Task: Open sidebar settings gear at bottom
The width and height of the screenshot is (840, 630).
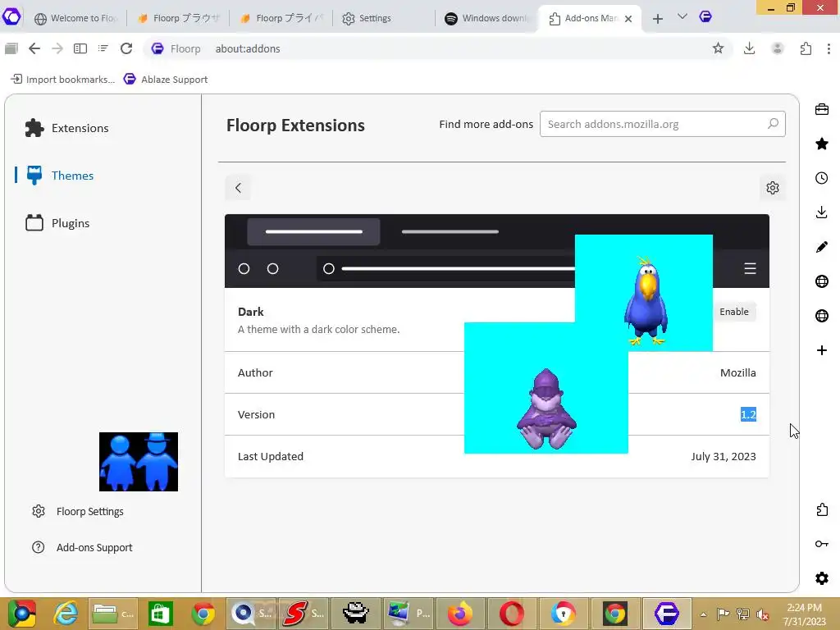Action: coord(822,578)
